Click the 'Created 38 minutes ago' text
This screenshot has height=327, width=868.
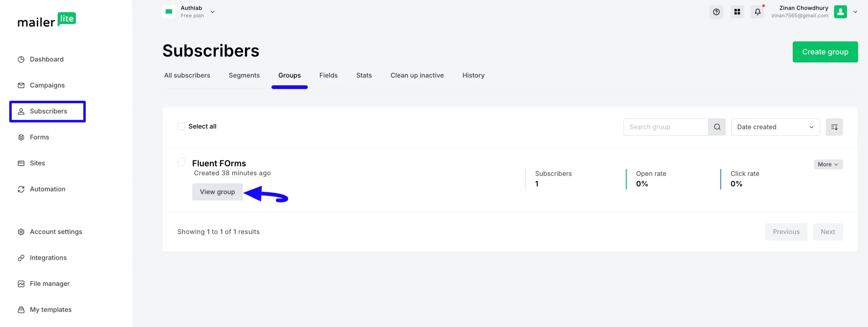pos(232,173)
